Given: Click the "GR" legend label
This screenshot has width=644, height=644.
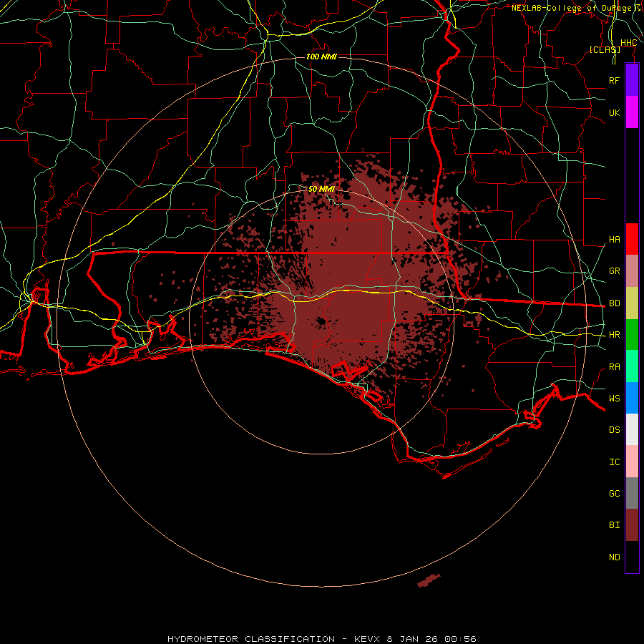Looking at the screenshot, I should click(x=614, y=271).
